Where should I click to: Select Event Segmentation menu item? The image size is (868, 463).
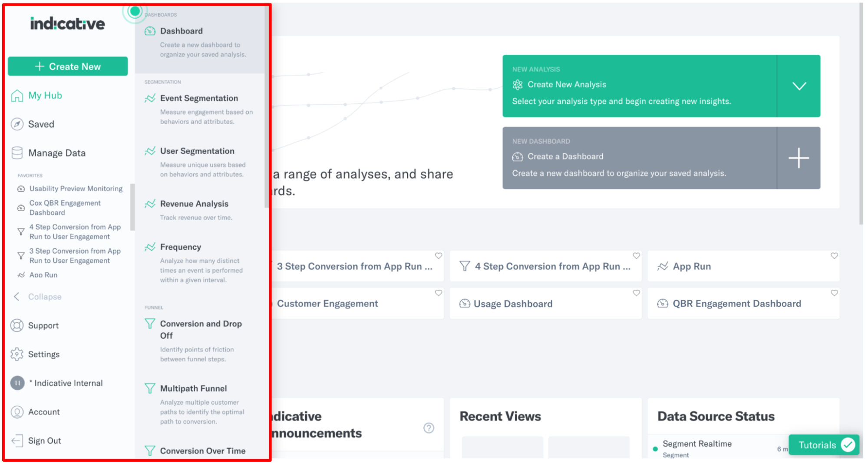[x=200, y=109]
